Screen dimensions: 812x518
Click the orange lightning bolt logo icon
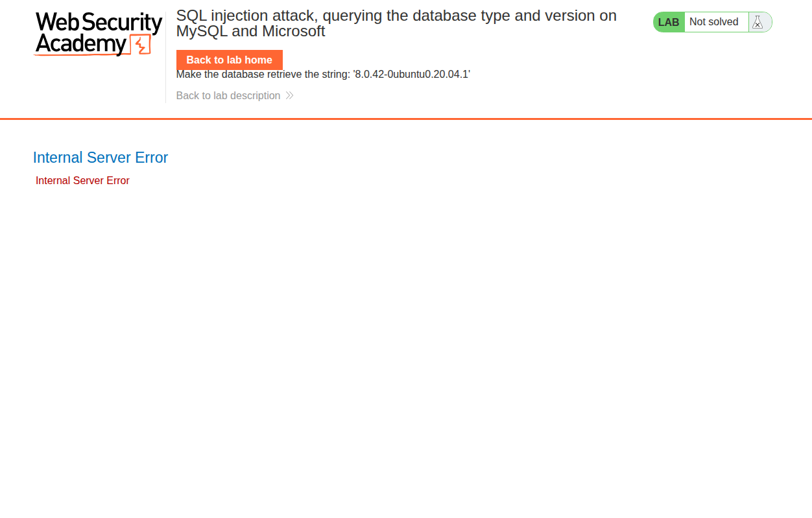[141, 45]
